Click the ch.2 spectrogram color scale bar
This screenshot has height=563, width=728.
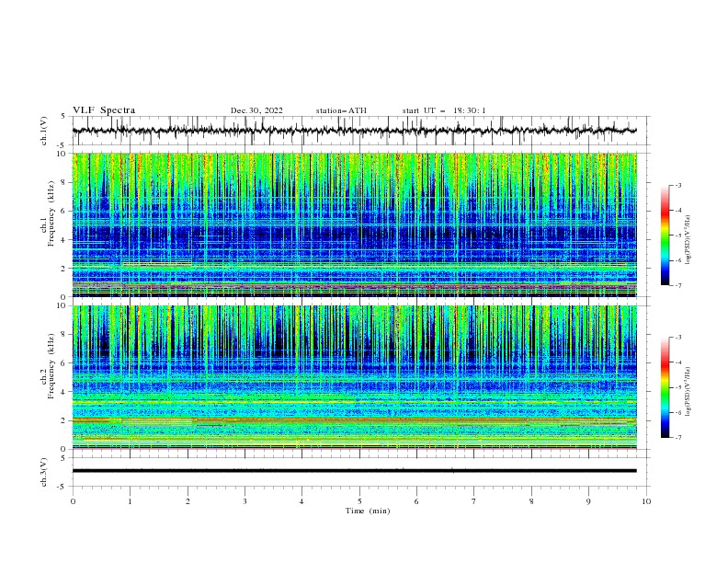click(x=665, y=387)
